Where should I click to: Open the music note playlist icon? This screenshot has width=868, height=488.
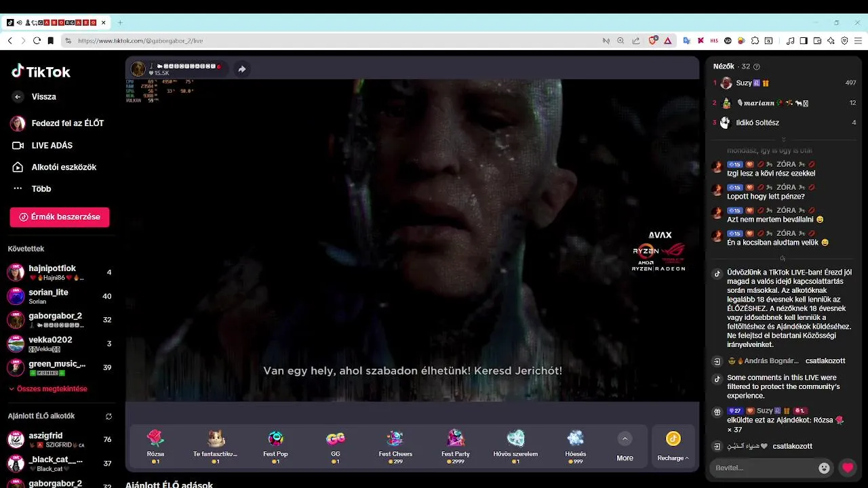click(790, 41)
